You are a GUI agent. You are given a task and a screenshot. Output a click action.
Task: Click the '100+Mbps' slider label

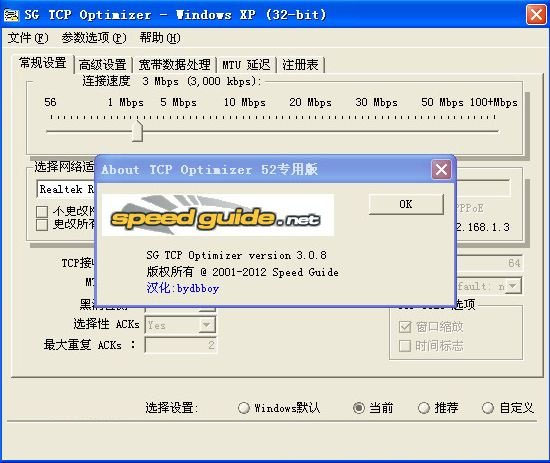494,102
